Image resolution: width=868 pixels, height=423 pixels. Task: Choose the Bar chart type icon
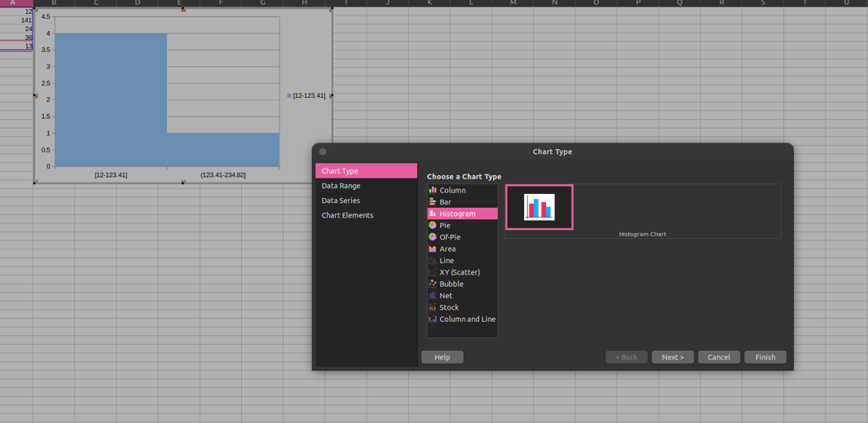pos(433,202)
